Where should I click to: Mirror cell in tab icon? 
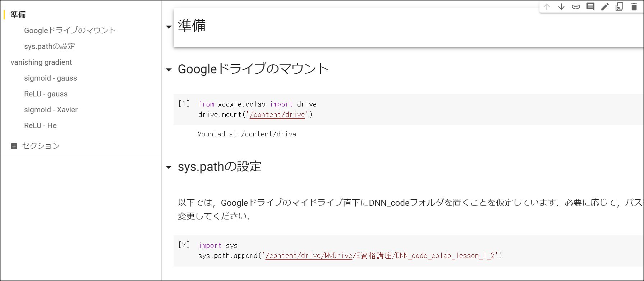tap(620, 7)
